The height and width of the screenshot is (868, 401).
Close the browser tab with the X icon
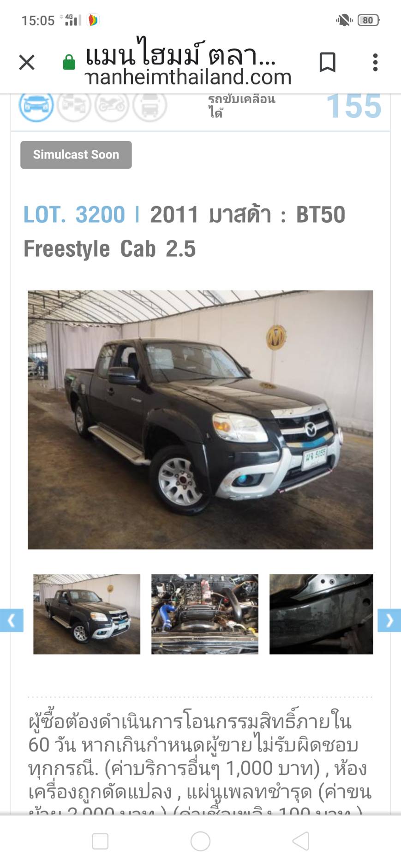[27, 62]
